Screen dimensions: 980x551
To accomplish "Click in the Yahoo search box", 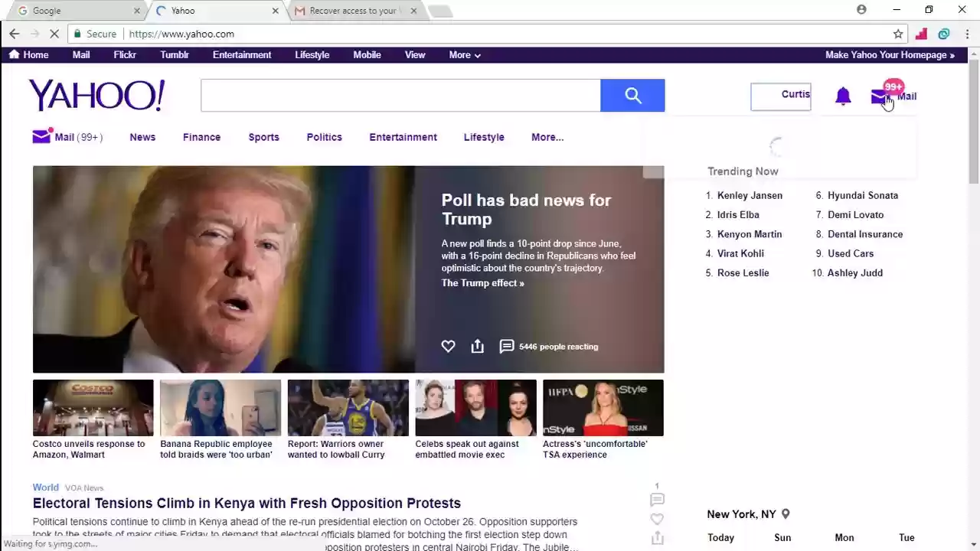I will click(x=400, y=95).
